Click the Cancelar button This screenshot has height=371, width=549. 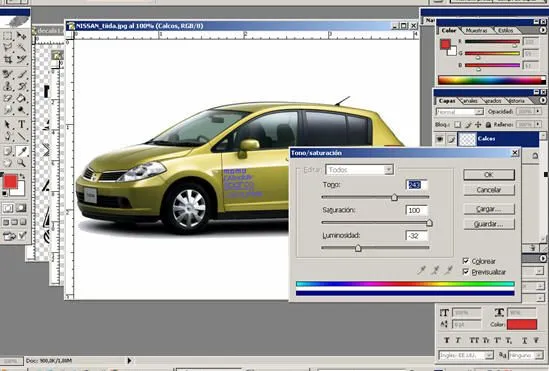pyautogui.click(x=489, y=190)
